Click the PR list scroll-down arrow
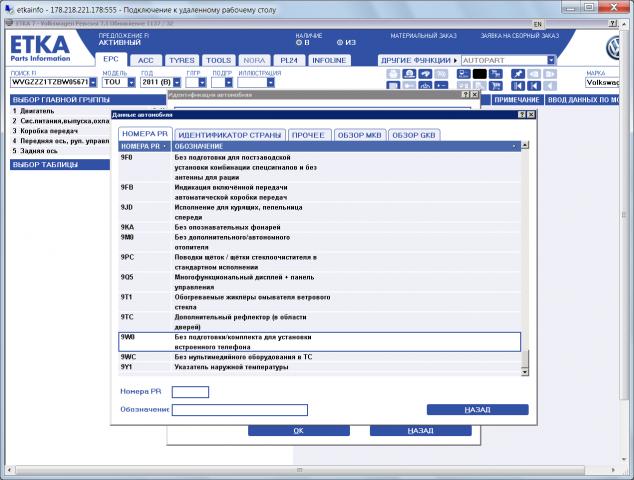Screen dimensions: 634x480 pos(525,372)
